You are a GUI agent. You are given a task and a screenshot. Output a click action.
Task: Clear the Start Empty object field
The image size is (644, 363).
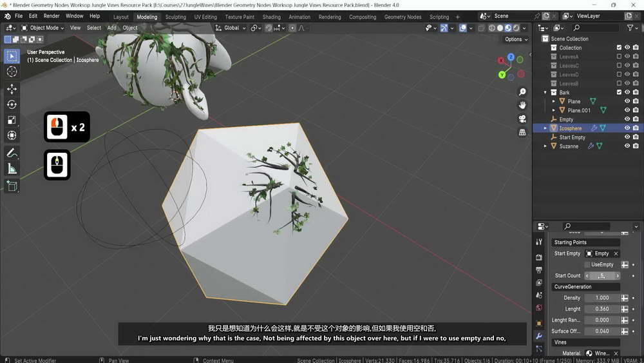point(616,253)
